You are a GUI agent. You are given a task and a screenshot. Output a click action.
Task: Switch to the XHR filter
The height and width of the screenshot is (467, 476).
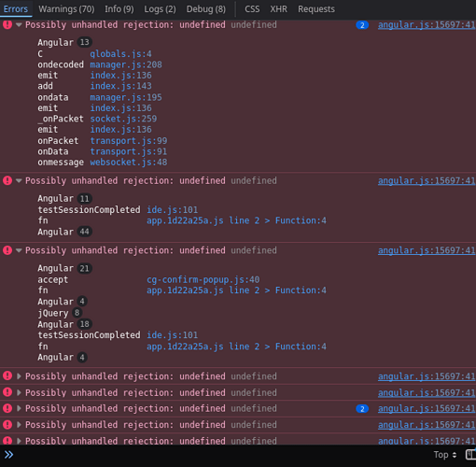tap(278, 9)
